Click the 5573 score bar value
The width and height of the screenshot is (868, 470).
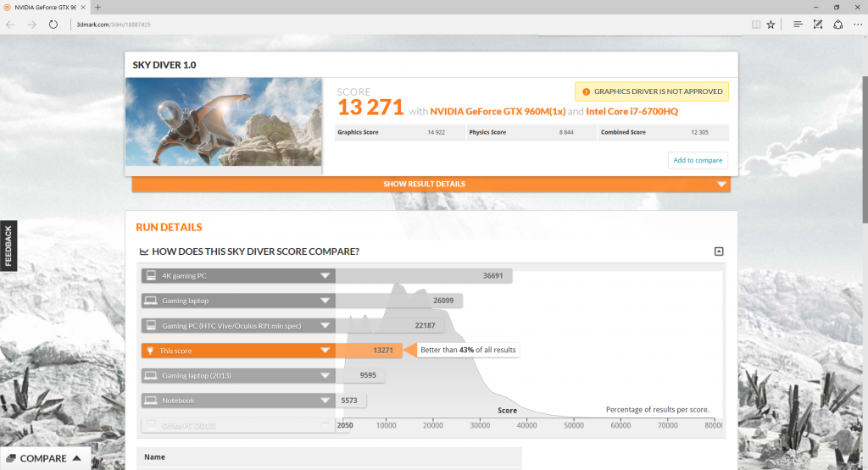pyautogui.click(x=348, y=401)
